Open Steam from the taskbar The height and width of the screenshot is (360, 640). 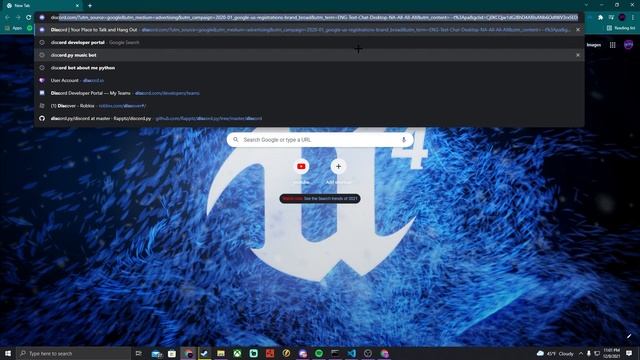coord(204,353)
